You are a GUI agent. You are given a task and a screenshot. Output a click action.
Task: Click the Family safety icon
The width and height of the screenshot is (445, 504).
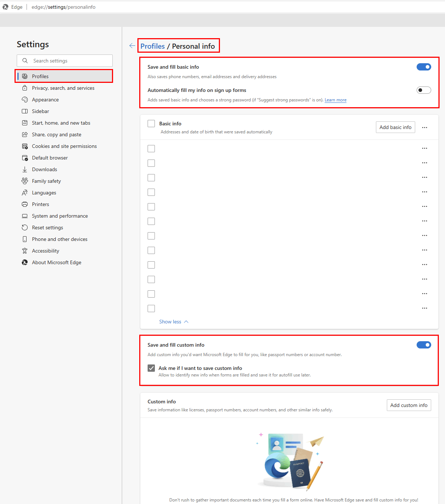25,181
